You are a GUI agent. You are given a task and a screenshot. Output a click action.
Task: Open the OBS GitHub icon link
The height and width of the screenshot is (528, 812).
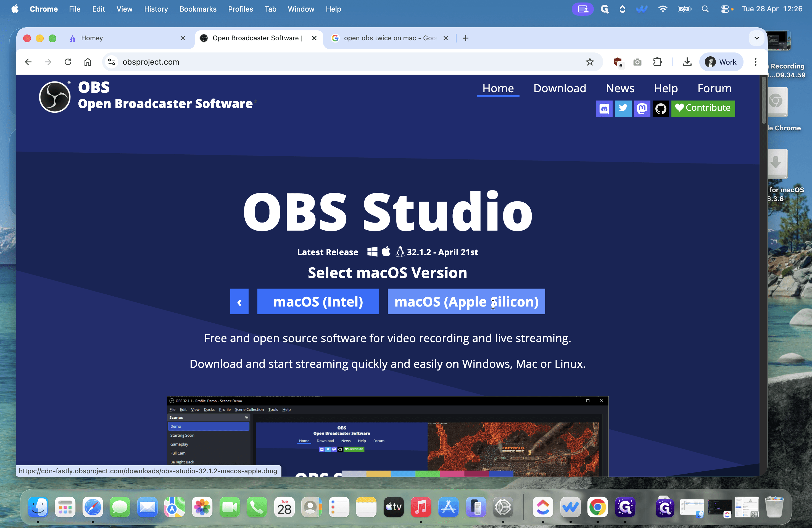tap(661, 109)
